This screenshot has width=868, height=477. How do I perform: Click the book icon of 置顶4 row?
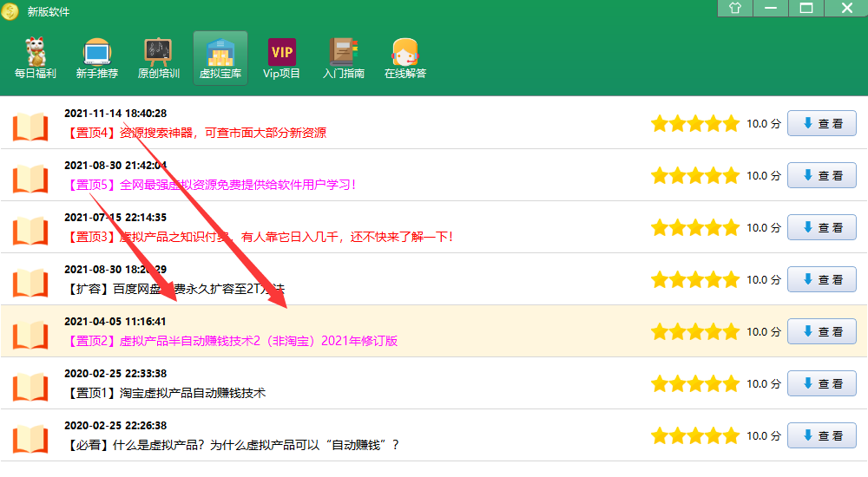point(30,124)
